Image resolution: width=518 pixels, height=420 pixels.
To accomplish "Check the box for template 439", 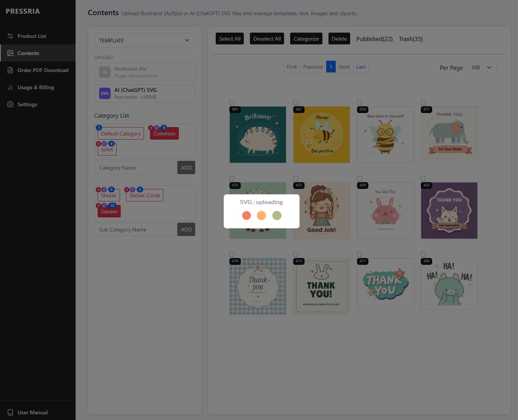I will coord(360,103).
